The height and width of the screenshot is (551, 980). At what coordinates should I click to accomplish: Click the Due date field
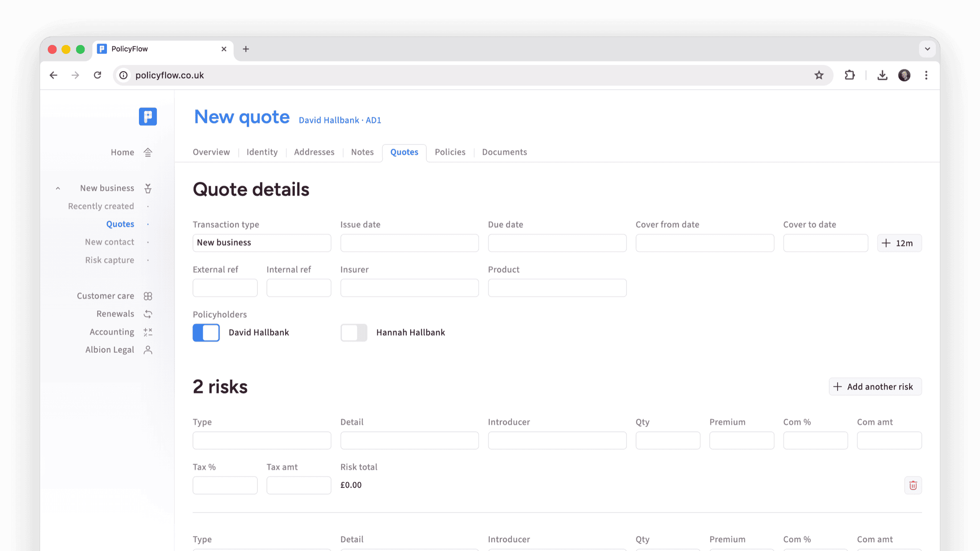coord(557,243)
